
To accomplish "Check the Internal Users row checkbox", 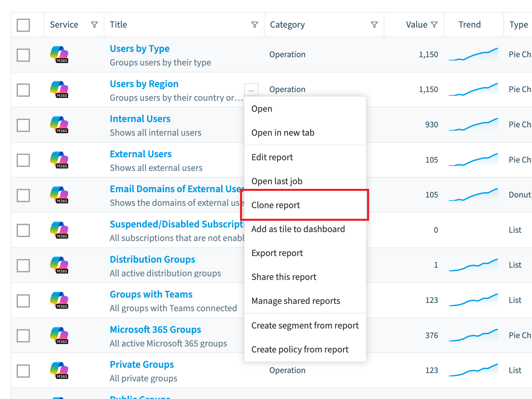I will [x=23, y=125].
